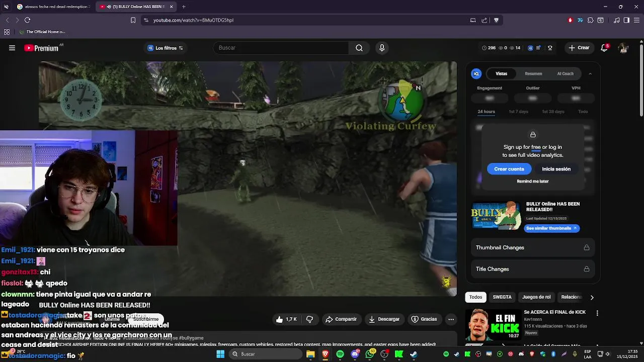Click the magnifier search button

pyautogui.click(x=359, y=48)
